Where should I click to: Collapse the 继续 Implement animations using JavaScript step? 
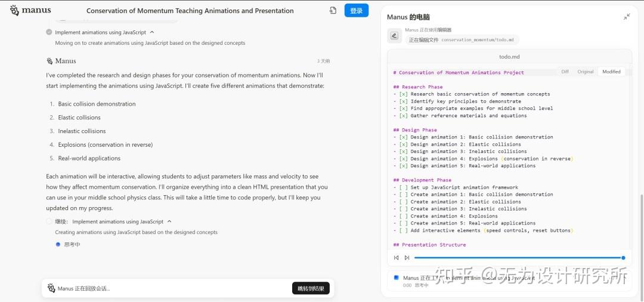point(169,221)
